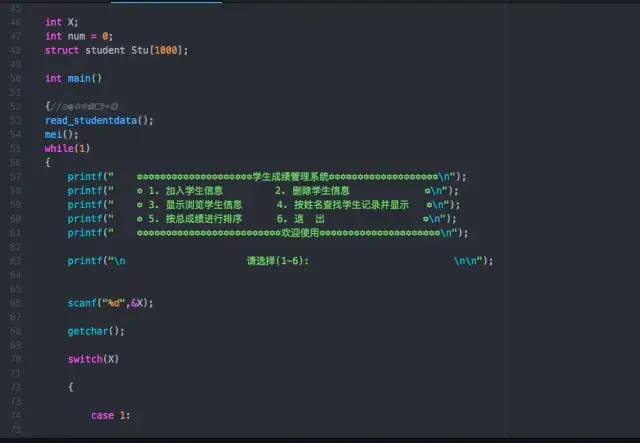Click the 'scanf' function name
640x443 pixels.
[82, 303]
